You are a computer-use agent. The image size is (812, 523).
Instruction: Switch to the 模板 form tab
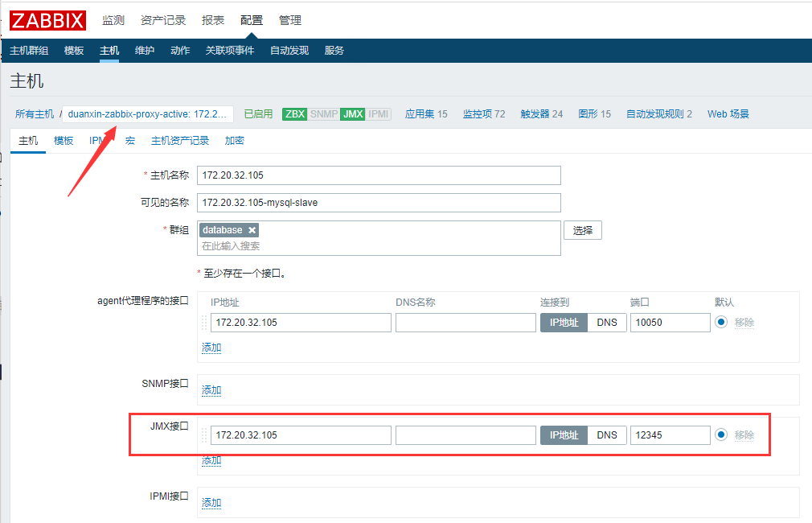coord(64,141)
